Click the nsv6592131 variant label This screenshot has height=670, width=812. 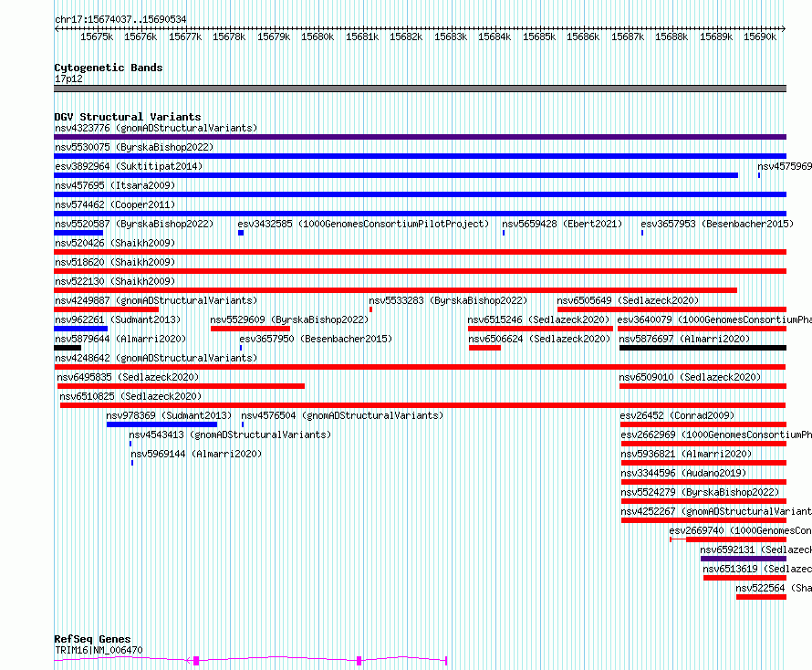coord(756,550)
